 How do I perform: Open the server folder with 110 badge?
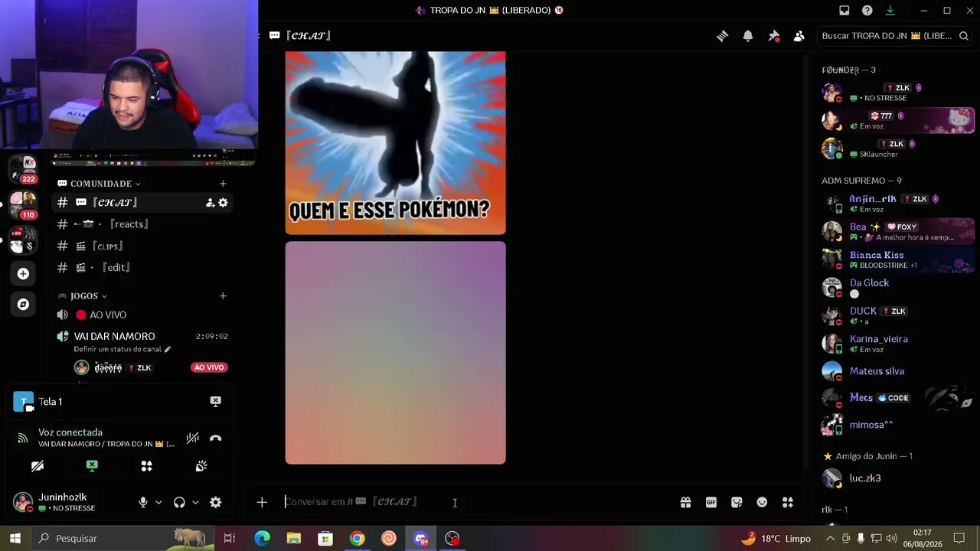(23, 205)
